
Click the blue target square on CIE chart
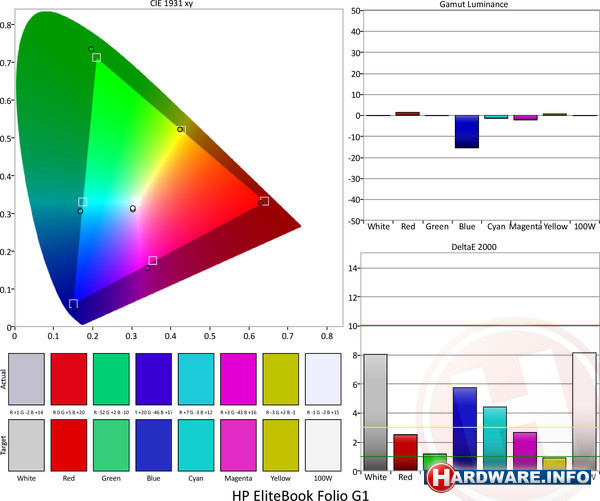pos(73,304)
